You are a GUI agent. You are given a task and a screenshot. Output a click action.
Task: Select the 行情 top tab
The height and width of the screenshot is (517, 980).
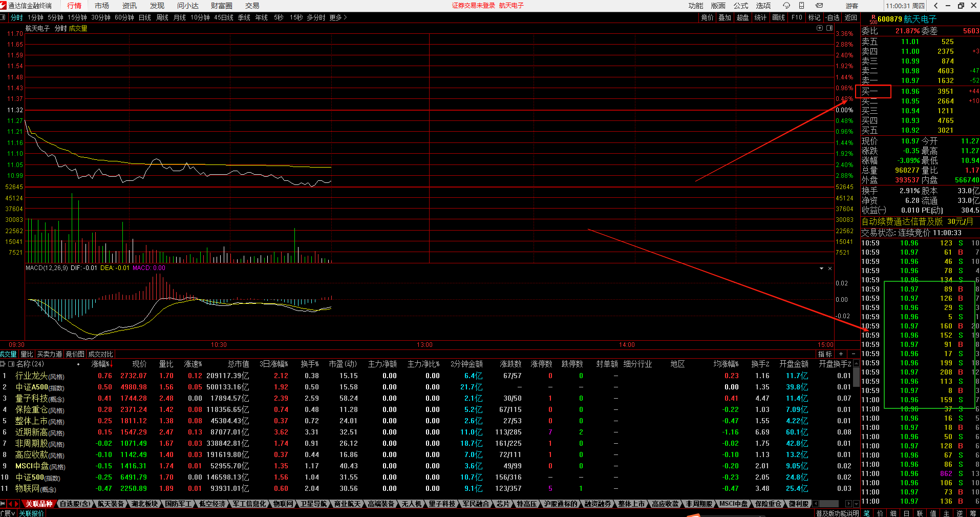coord(74,6)
